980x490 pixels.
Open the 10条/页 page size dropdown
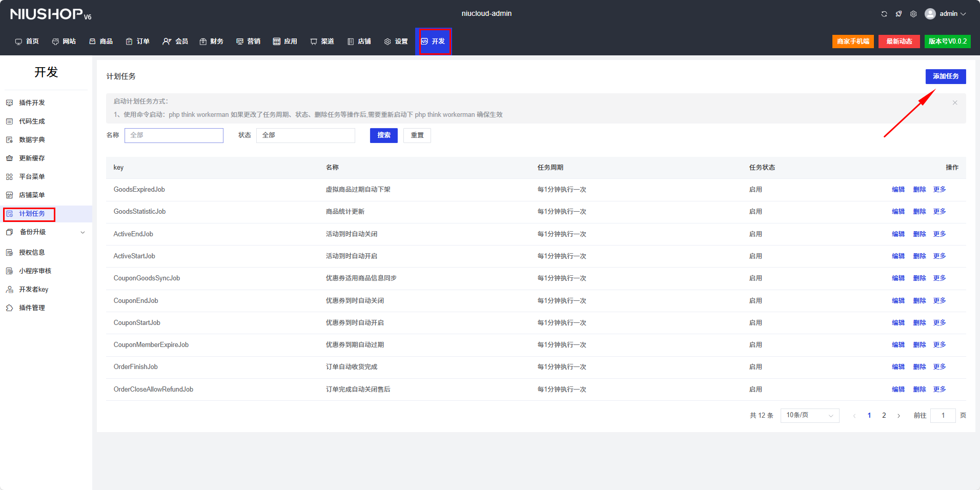click(x=809, y=415)
